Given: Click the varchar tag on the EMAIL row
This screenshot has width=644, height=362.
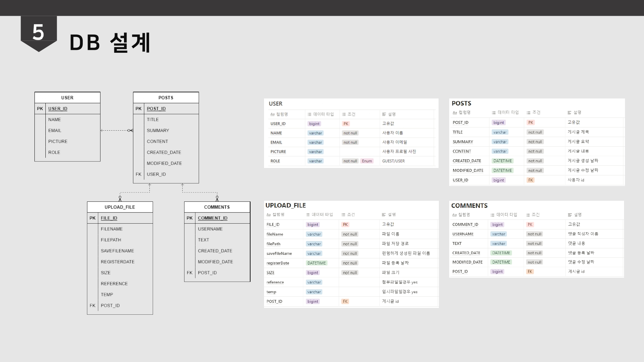Looking at the screenshot, I should (x=316, y=142).
